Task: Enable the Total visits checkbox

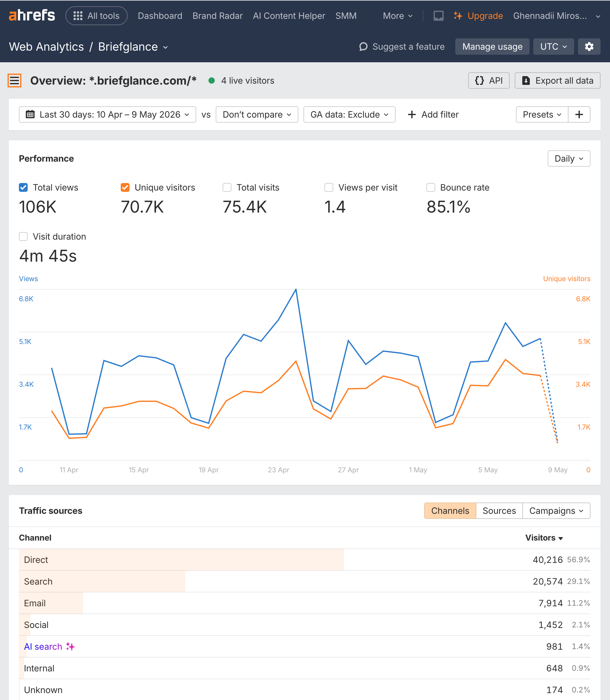Action: click(227, 188)
